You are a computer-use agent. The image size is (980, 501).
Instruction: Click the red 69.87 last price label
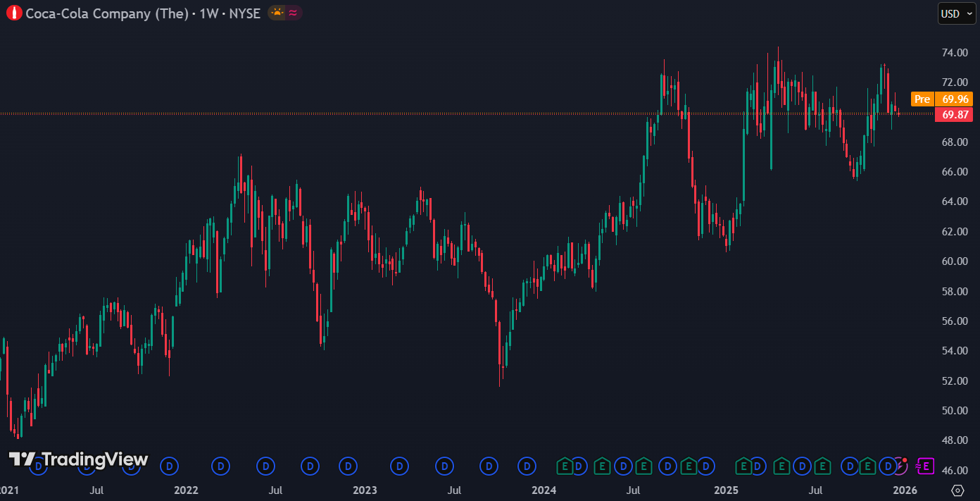pyautogui.click(x=955, y=114)
